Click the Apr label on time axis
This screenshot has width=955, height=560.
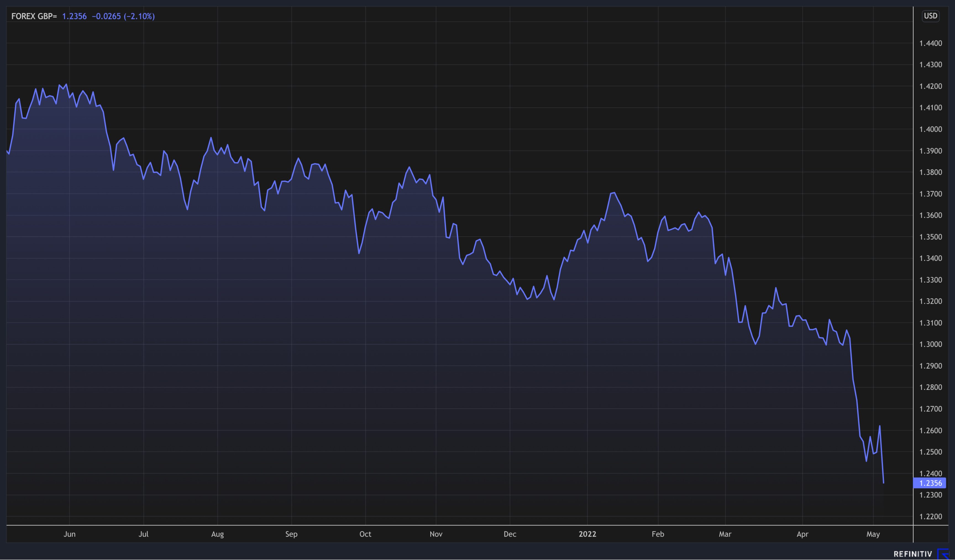802,534
